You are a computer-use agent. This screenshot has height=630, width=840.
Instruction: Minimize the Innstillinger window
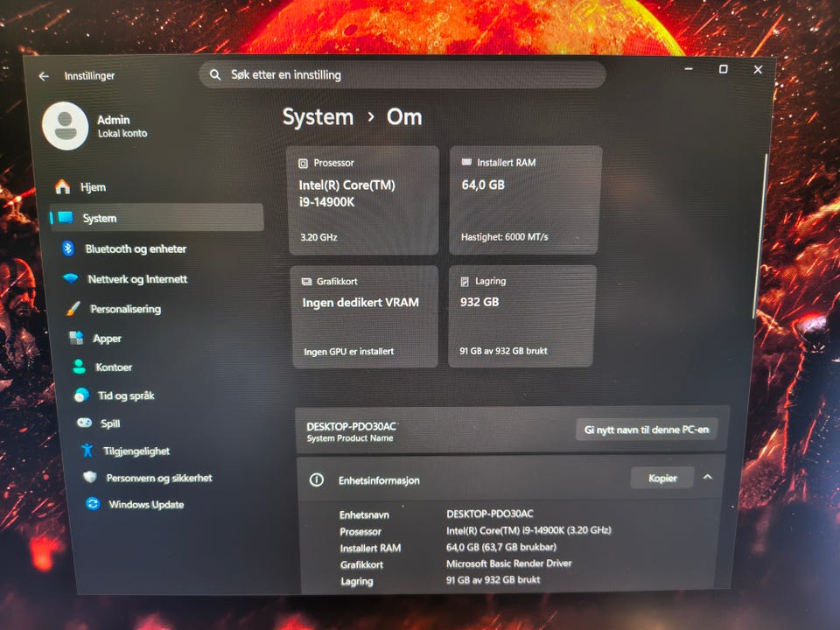pos(689,69)
